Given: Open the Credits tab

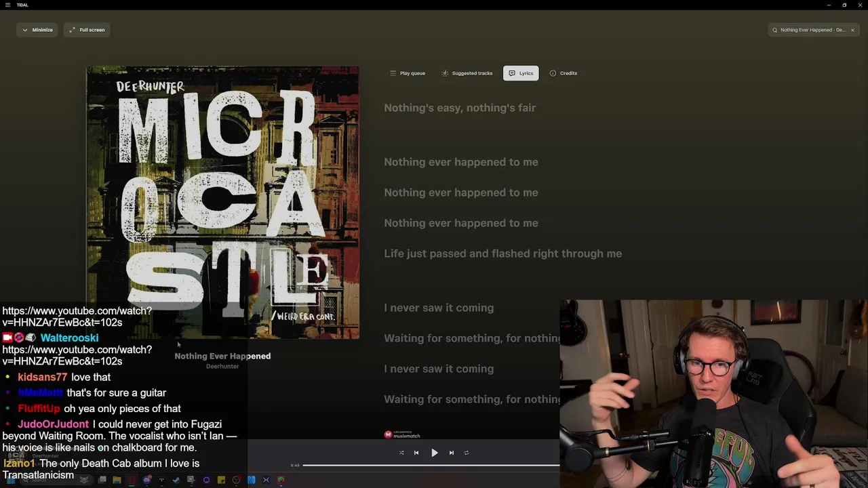Looking at the screenshot, I should (564, 73).
